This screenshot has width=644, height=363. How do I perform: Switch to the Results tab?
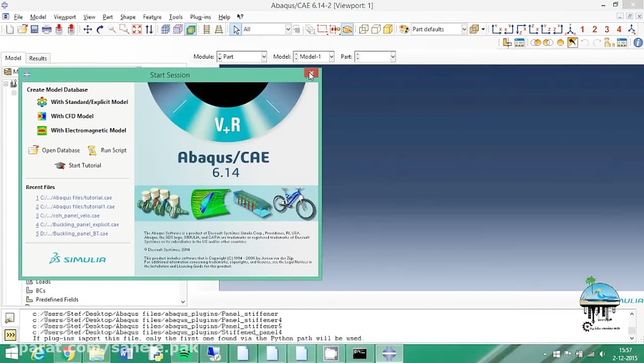coord(38,59)
